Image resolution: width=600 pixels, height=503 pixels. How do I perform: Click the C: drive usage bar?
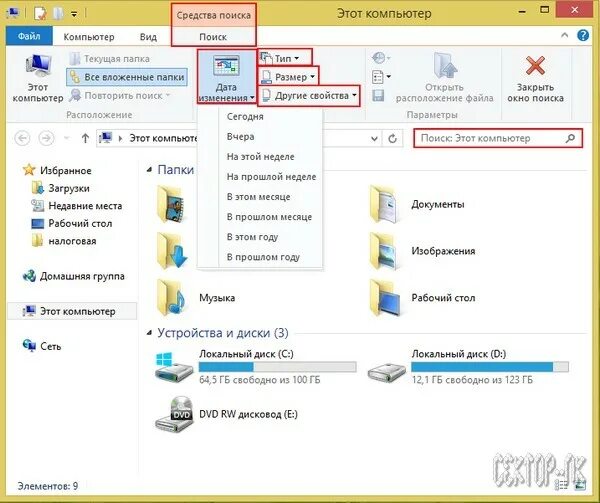click(x=278, y=367)
